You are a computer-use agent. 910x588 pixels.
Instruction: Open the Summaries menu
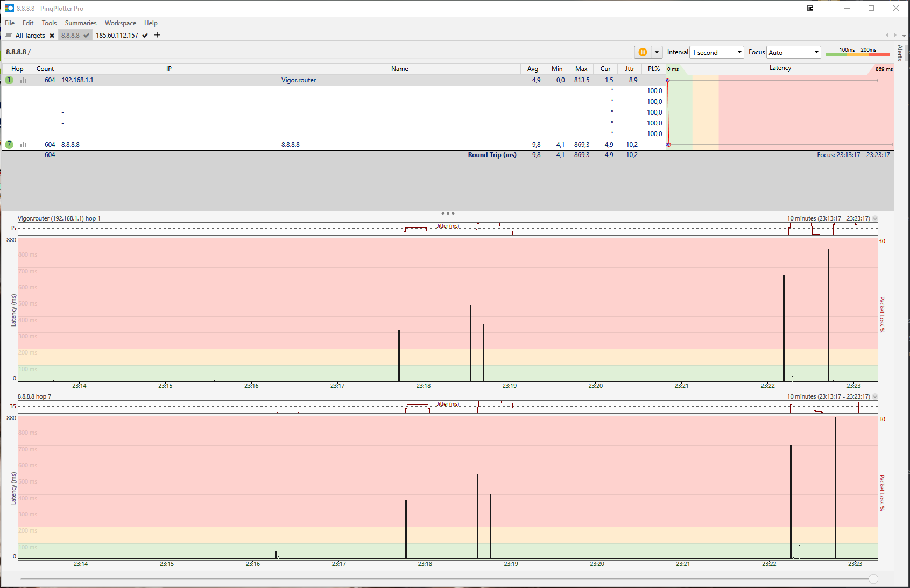[81, 23]
